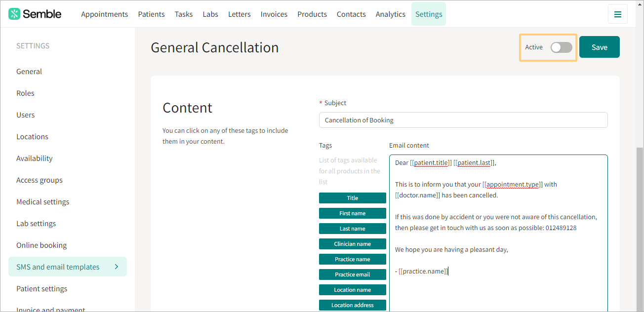Insert the Practice email tag

point(353,274)
